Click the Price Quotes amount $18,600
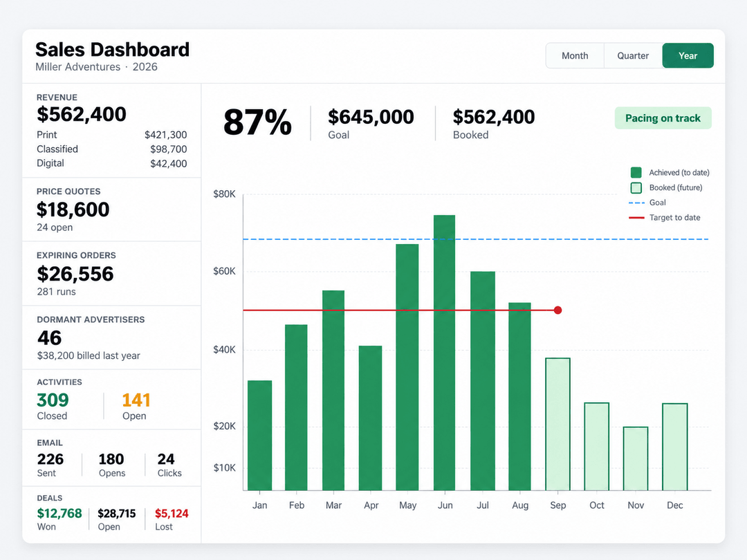The image size is (747, 560). click(73, 209)
